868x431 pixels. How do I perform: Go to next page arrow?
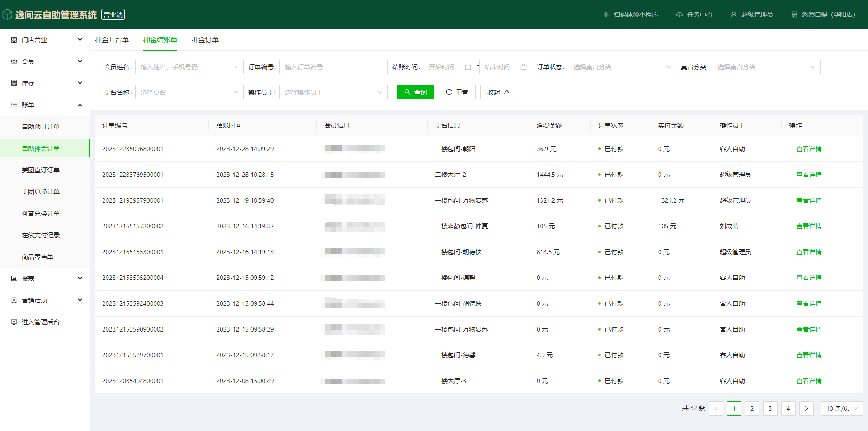point(807,408)
